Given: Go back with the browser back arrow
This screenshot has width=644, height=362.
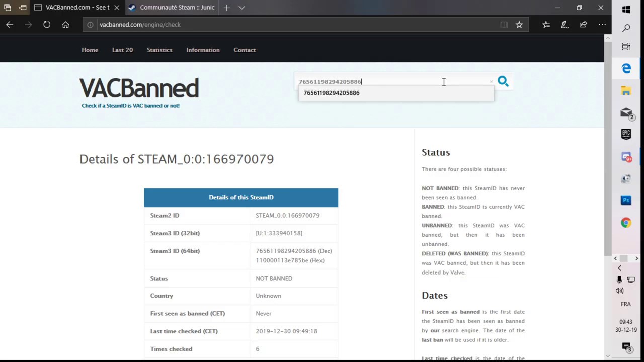Looking at the screenshot, I should [x=10, y=24].
